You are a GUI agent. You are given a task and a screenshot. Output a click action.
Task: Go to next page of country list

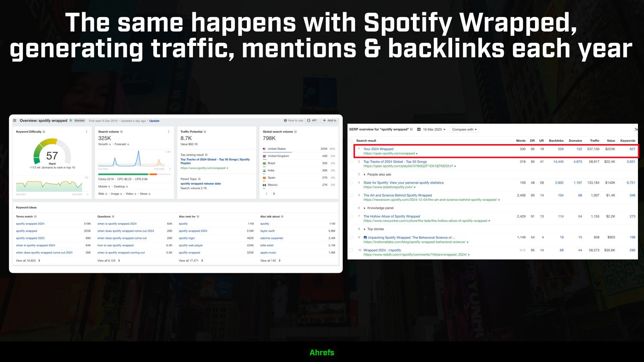point(274,194)
